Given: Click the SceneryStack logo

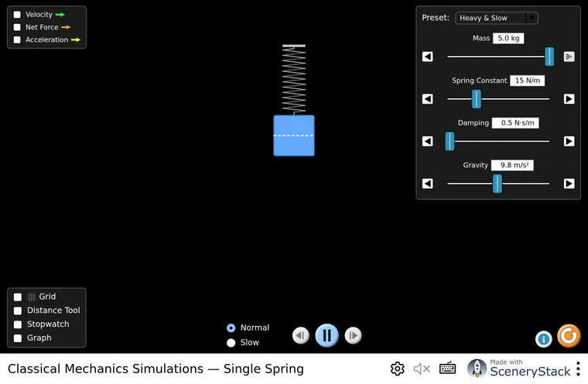Looking at the screenshot, I should click(519, 369).
